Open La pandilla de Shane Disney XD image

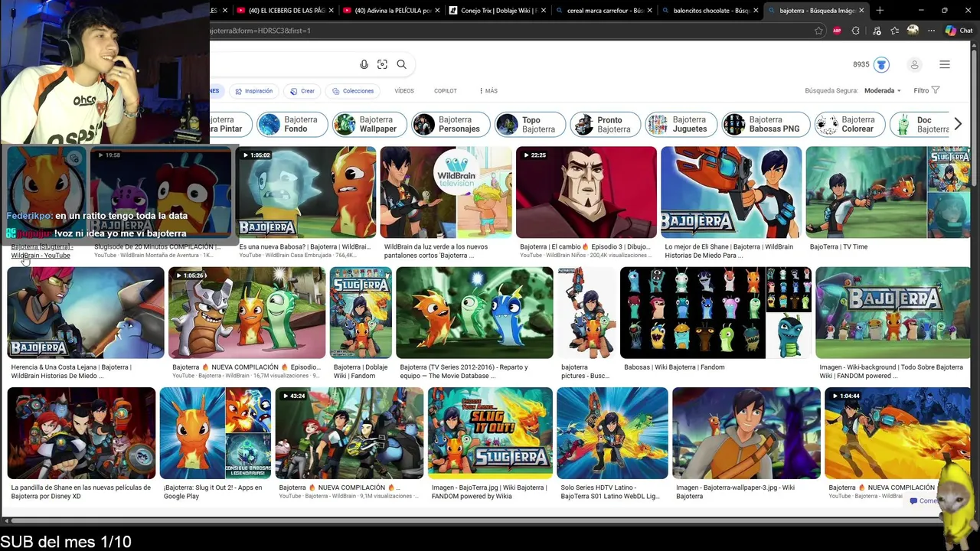click(81, 433)
